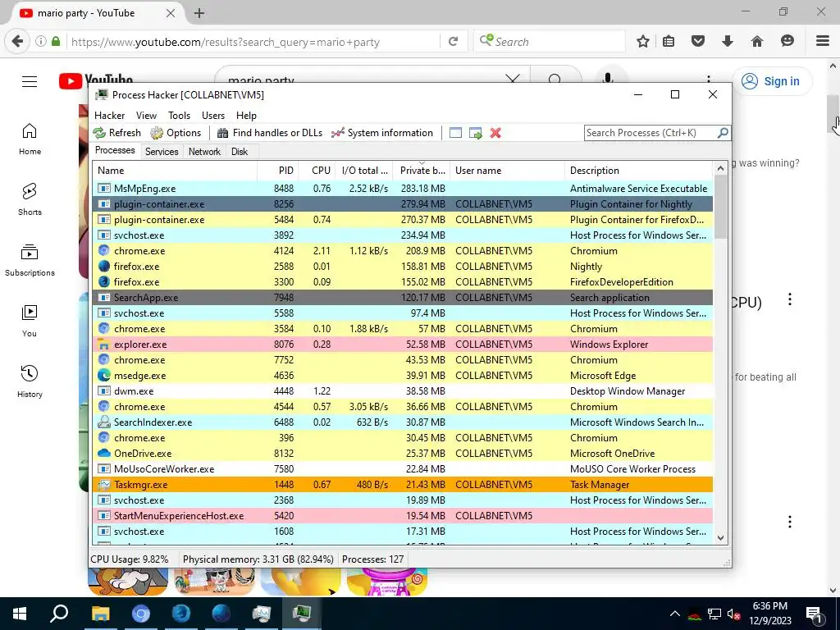Select svchost.exe with PID 3892
Screen dimensions: 840x630
point(402,235)
